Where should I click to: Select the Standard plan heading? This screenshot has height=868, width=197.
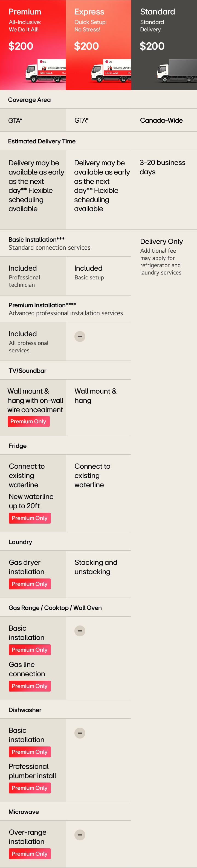pos(158,12)
